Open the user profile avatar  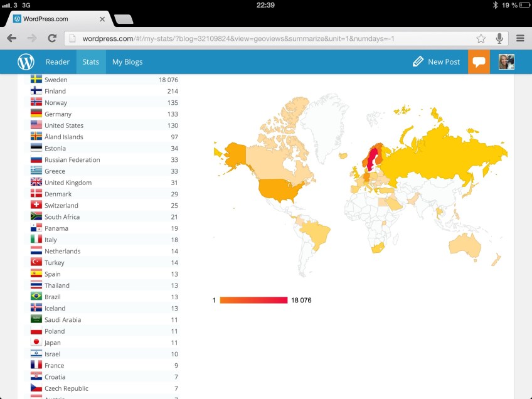tap(506, 61)
